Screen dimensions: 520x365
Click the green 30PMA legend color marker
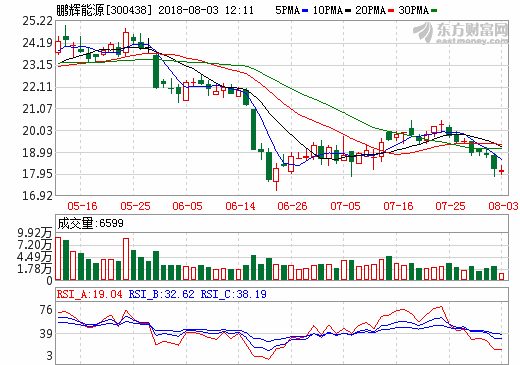(x=434, y=11)
